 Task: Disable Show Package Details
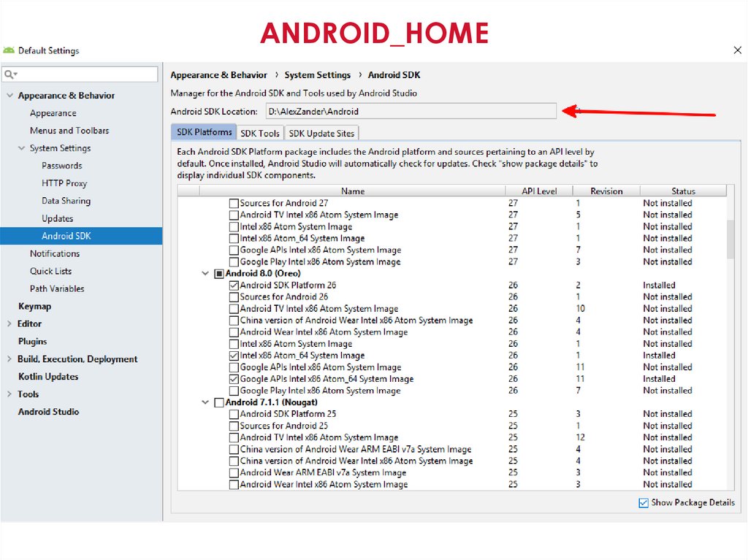[x=644, y=503]
